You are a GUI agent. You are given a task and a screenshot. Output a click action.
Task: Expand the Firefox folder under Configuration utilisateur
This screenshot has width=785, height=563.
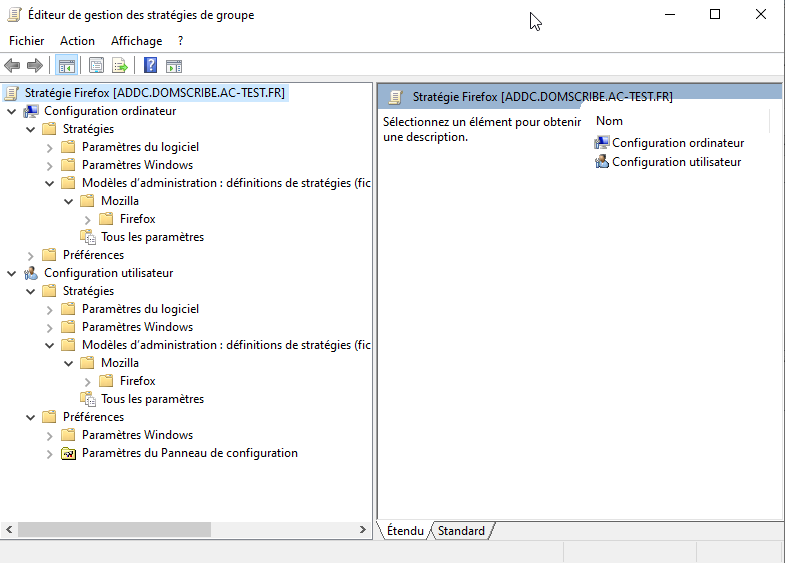(88, 382)
